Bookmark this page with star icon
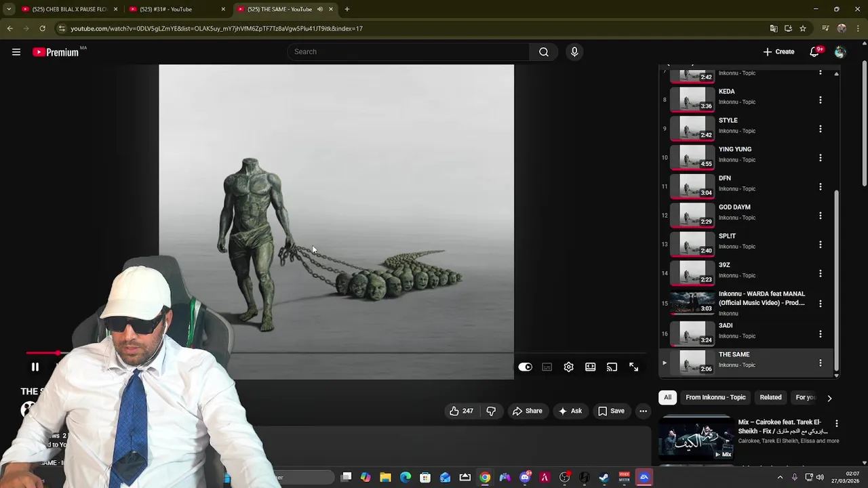868x488 pixels. [x=803, y=28]
